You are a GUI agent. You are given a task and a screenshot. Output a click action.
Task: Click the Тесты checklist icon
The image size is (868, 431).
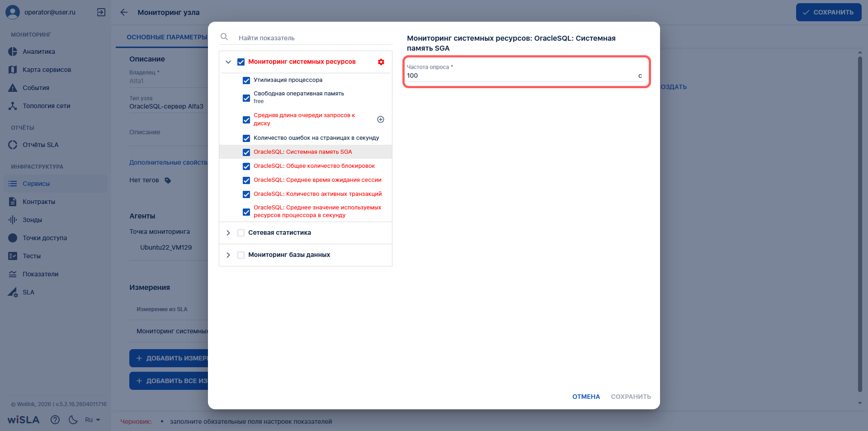(13, 256)
